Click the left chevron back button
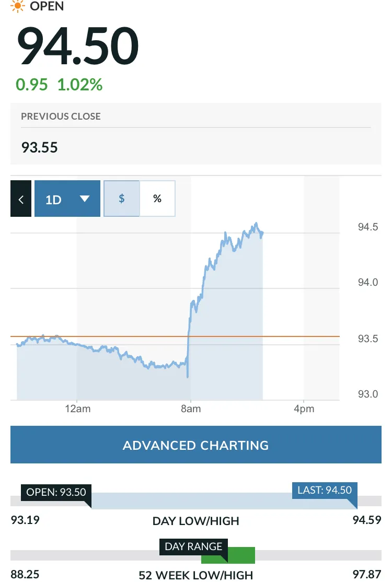The image size is (392, 582). pos(21,199)
